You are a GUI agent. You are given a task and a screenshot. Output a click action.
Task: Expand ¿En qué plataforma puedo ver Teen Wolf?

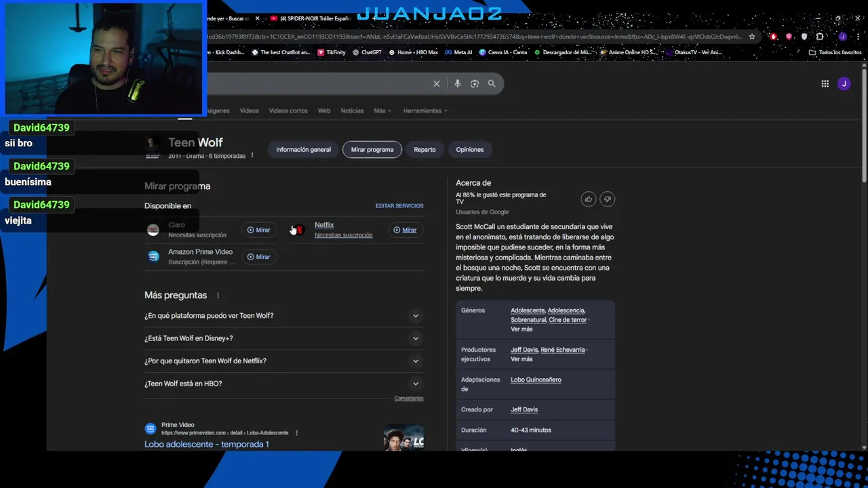click(283, 316)
